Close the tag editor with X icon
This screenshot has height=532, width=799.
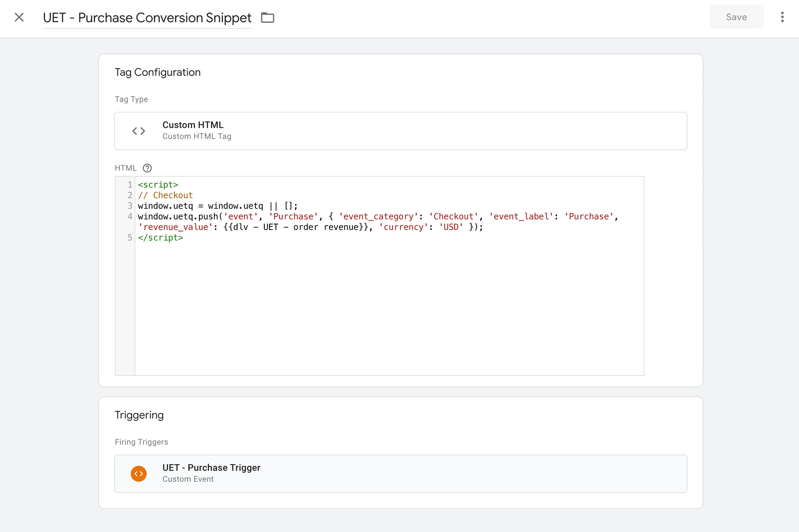[19, 17]
